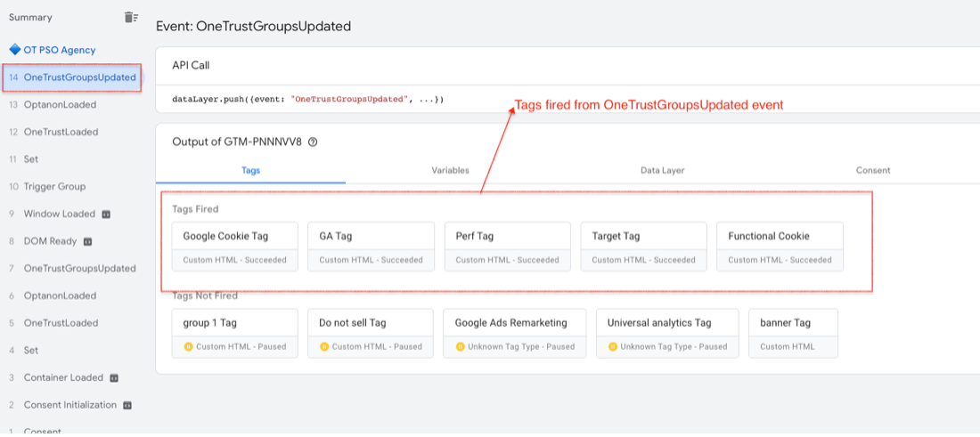Open the banner Tag card
This screenshot has height=437, width=980.
792,333
